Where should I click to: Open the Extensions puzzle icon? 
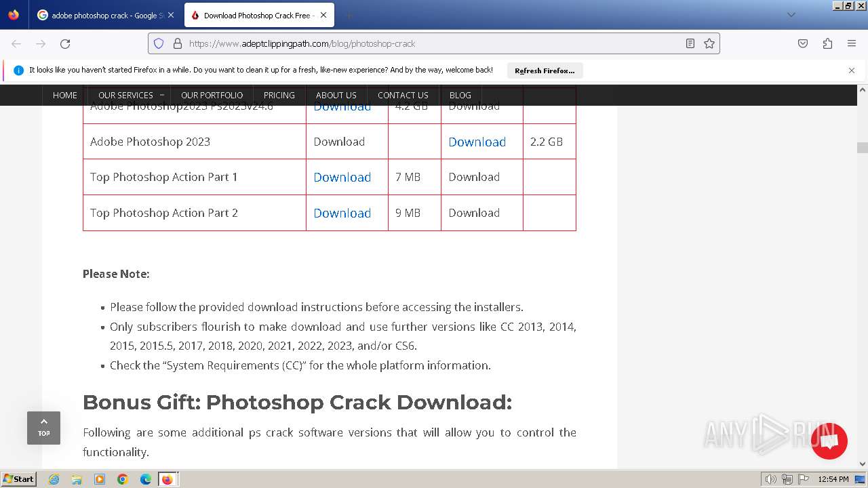click(x=827, y=43)
